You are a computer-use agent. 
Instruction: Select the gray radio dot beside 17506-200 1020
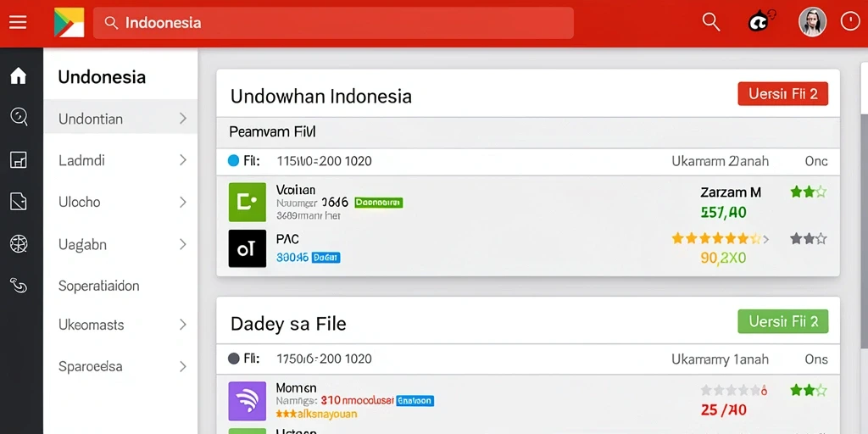(x=234, y=359)
